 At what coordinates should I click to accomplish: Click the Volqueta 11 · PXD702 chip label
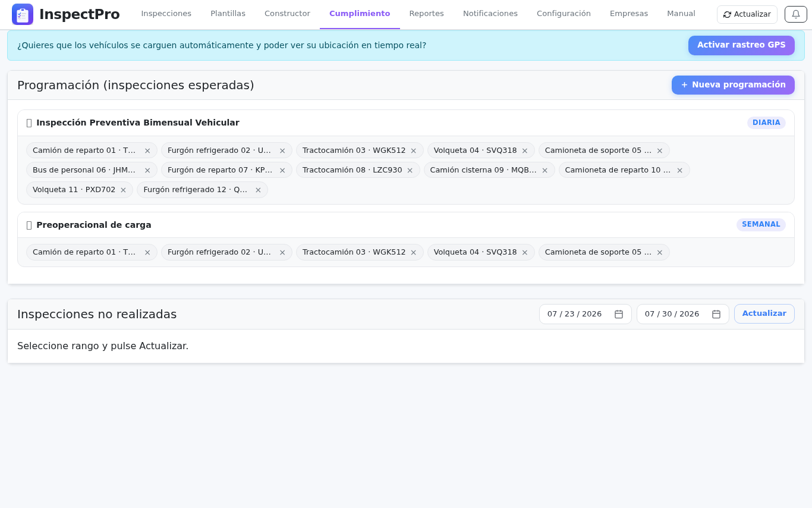(74, 190)
